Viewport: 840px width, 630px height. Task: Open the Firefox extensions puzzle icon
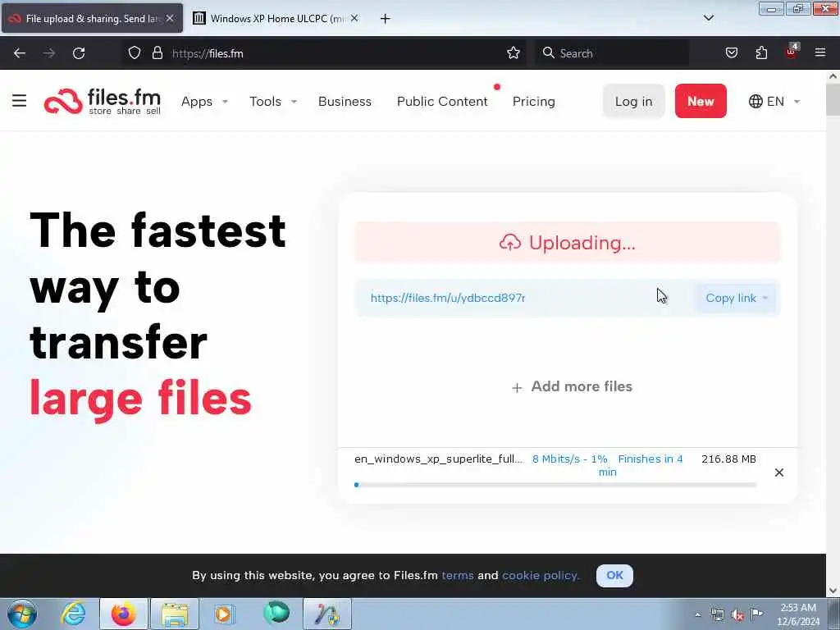click(761, 53)
